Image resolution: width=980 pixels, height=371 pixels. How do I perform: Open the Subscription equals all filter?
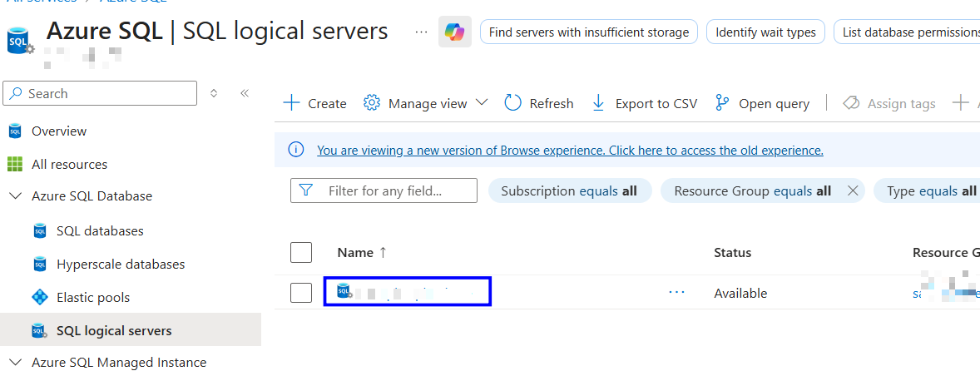(x=569, y=191)
